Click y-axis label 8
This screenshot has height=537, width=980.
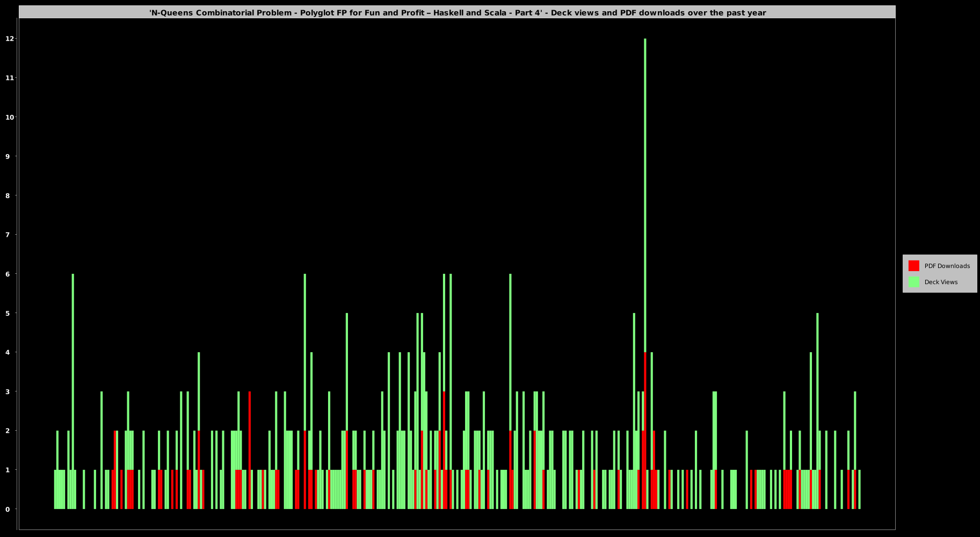(x=8, y=195)
